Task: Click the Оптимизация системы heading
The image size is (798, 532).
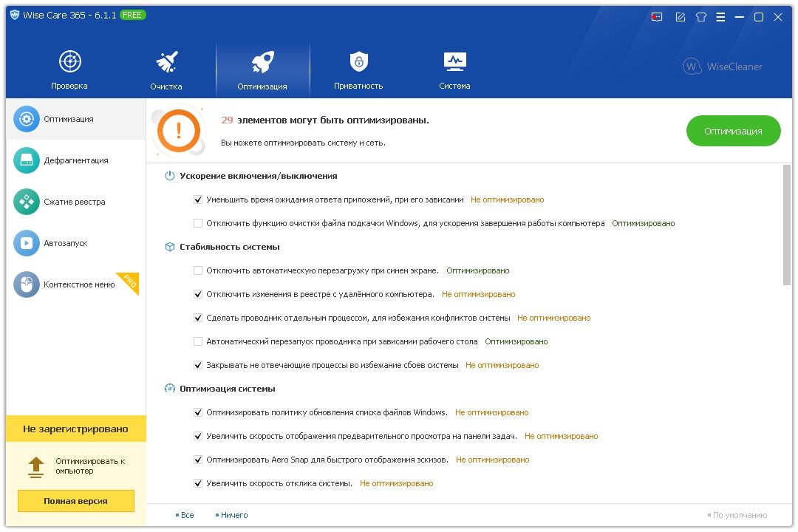Action: pos(228,389)
